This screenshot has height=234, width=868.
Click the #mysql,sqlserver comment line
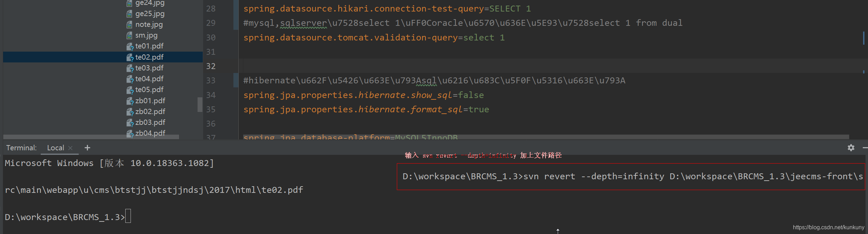point(463,23)
